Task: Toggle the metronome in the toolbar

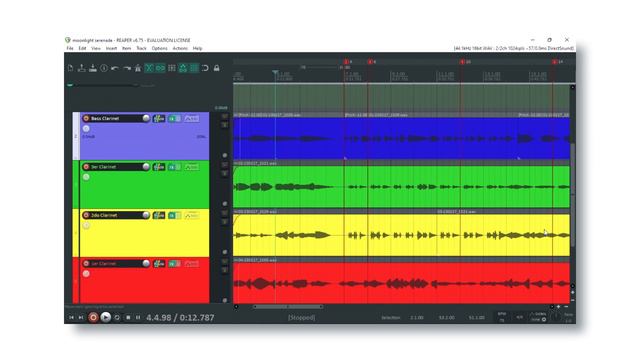Action: 138,68
